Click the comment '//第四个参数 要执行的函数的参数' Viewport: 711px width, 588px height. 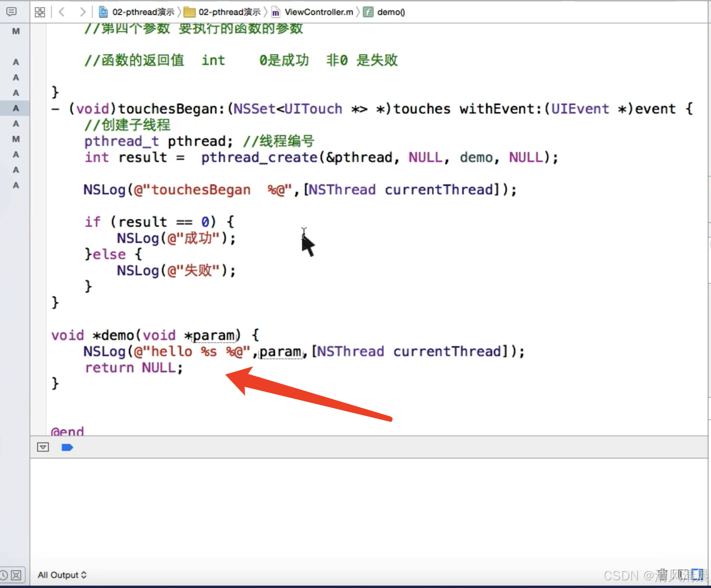point(194,29)
